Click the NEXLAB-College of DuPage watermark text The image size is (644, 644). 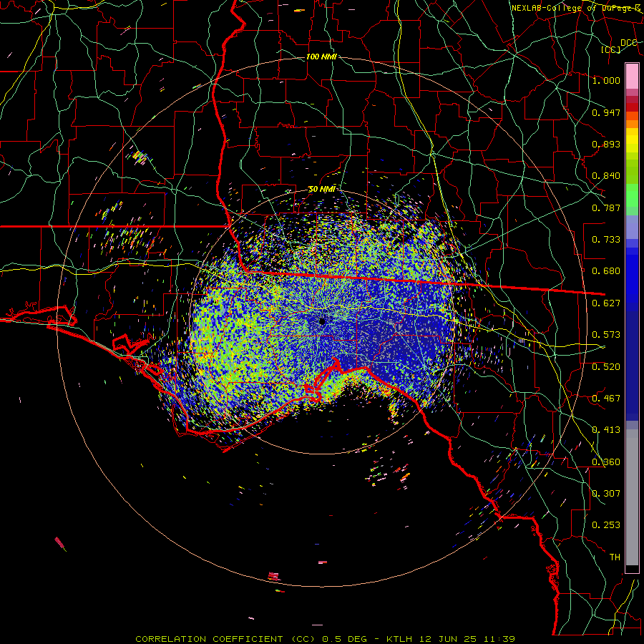coord(576,8)
